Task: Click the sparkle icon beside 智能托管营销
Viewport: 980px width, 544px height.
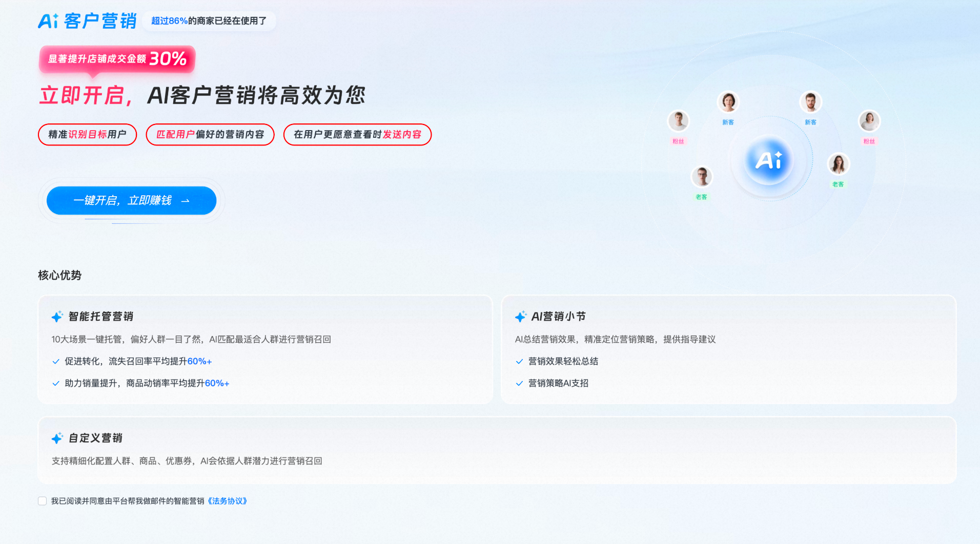Action: tap(57, 317)
